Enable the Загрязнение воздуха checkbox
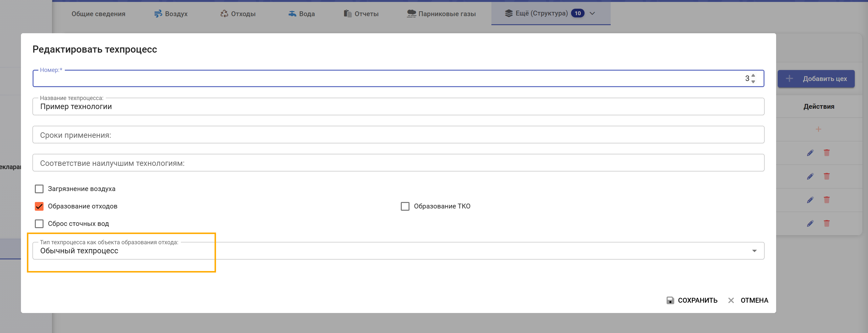 (x=39, y=189)
